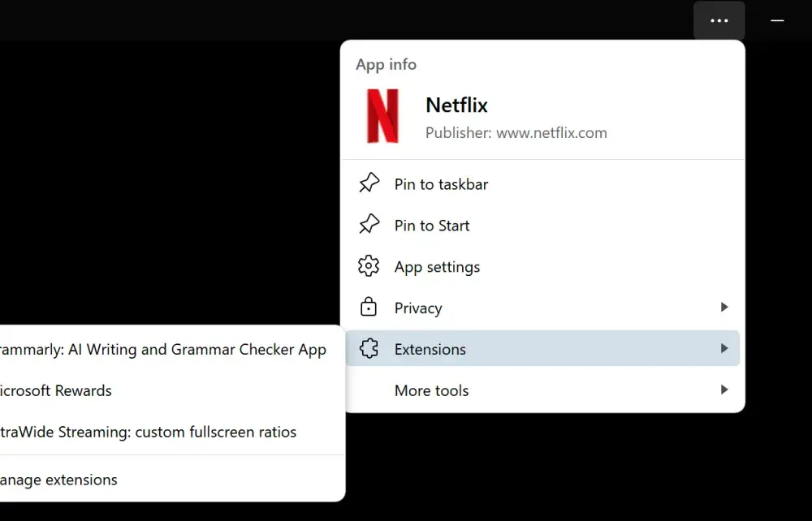This screenshot has height=521, width=812.
Task: Click the pushpin icon beside Pin to Start
Action: (369, 225)
